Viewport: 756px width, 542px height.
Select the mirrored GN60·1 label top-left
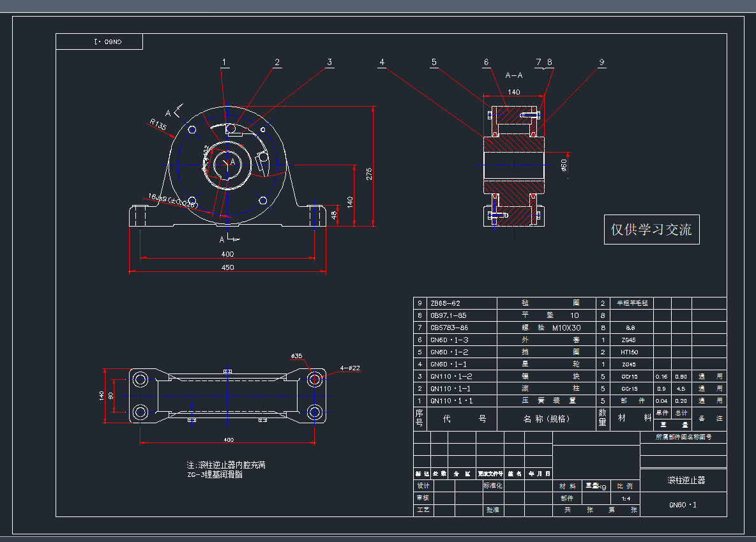(x=100, y=42)
